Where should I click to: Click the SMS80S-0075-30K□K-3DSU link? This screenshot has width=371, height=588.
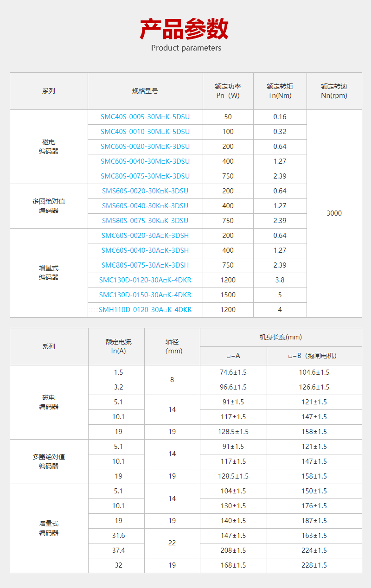point(145,221)
